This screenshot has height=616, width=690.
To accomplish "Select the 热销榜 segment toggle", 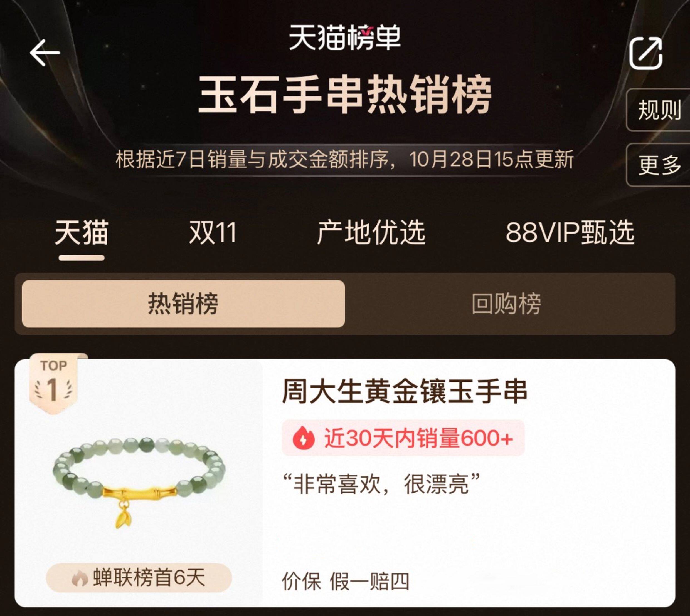I will [183, 304].
